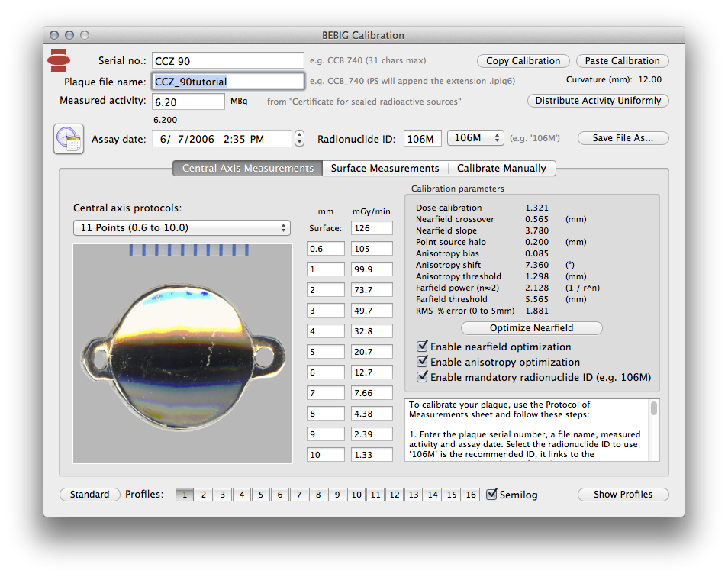Select profile 5 button
Image resolution: width=728 pixels, height=577 pixels.
[x=261, y=495]
